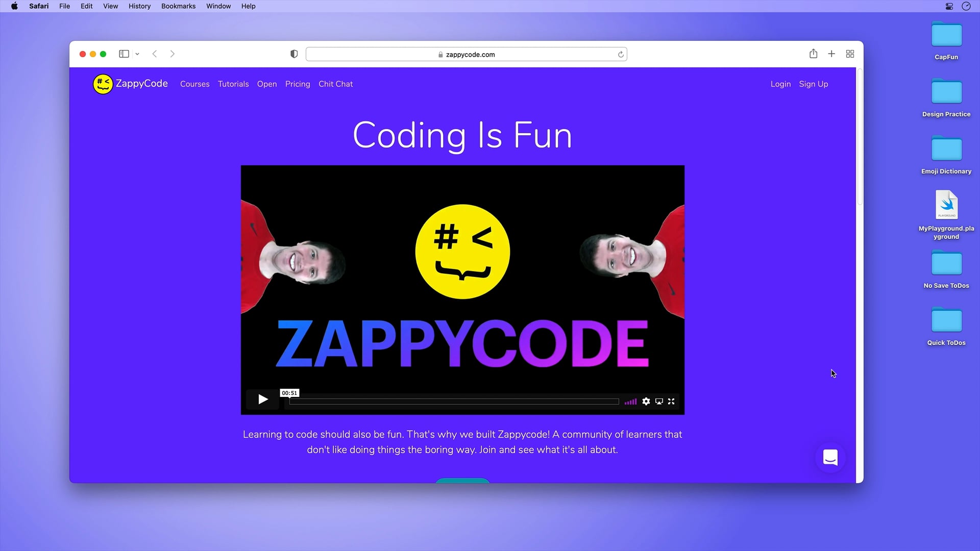Show the tab overview grid icon
The width and height of the screenshot is (980, 551).
coord(850,54)
